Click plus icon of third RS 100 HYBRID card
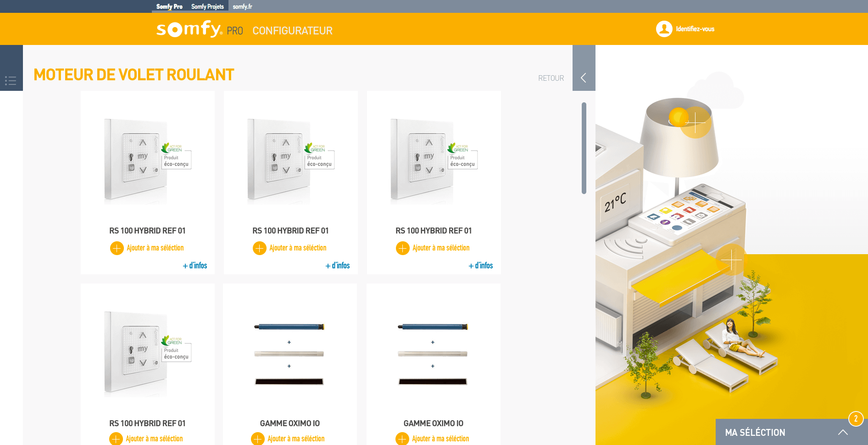 pyautogui.click(x=403, y=248)
